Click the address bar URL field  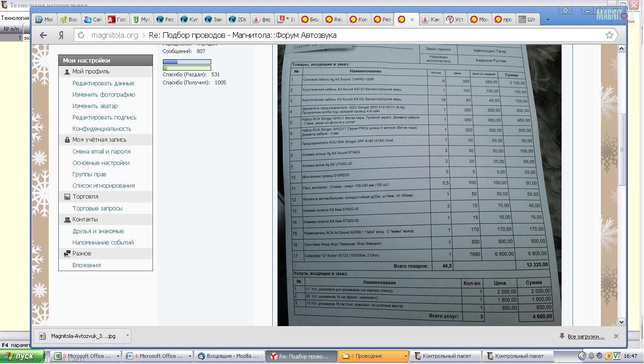click(x=346, y=35)
